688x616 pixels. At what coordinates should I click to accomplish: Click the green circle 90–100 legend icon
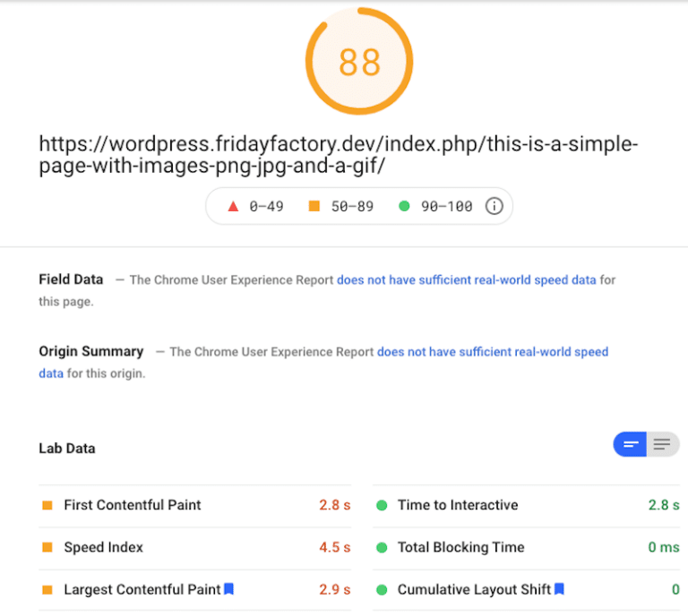(404, 206)
